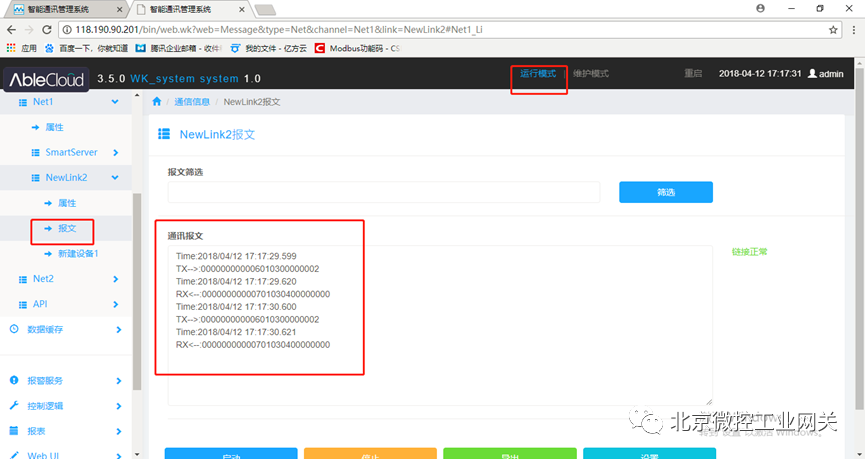
Task: Click the home icon in breadcrumb
Action: (x=157, y=102)
